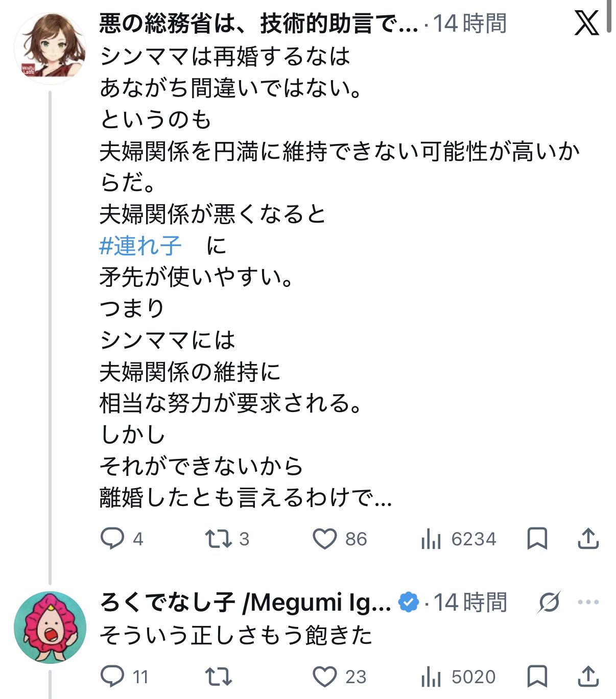The height and width of the screenshot is (699, 616).
Task: View analytics showing 6234 views
Action: [x=432, y=539]
